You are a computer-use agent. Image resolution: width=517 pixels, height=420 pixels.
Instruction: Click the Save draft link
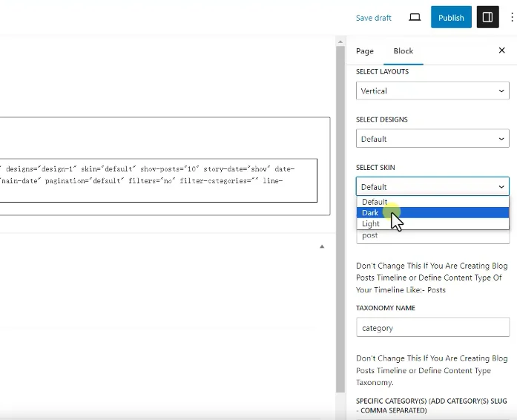373,18
